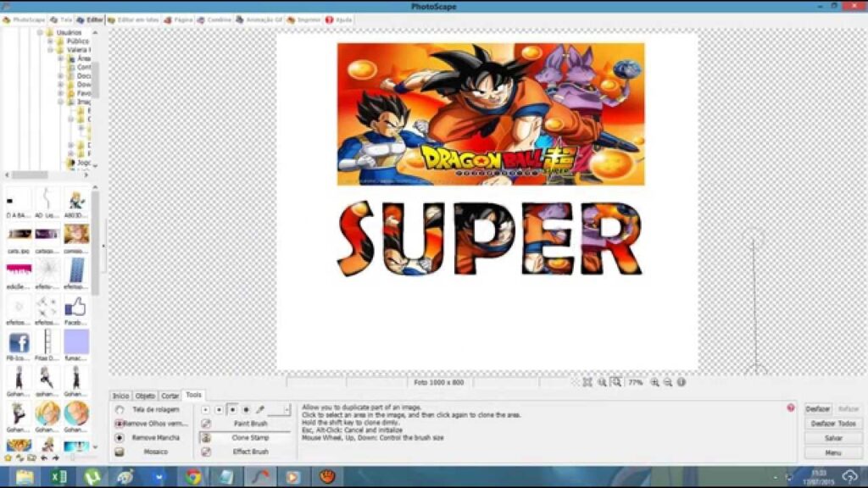This screenshot has height=488, width=868.
Task: Expand the Favo folder node
Action: (60, 93)
